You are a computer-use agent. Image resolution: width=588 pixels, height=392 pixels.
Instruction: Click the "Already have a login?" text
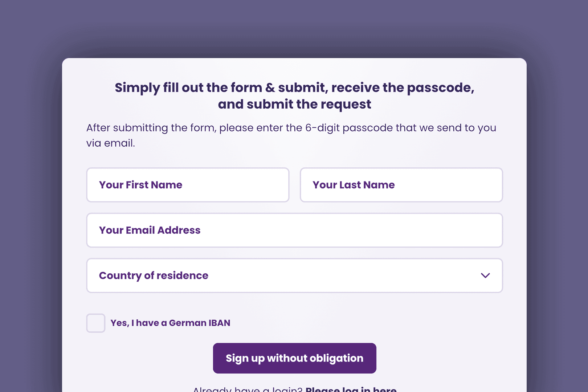click(247, 389)
